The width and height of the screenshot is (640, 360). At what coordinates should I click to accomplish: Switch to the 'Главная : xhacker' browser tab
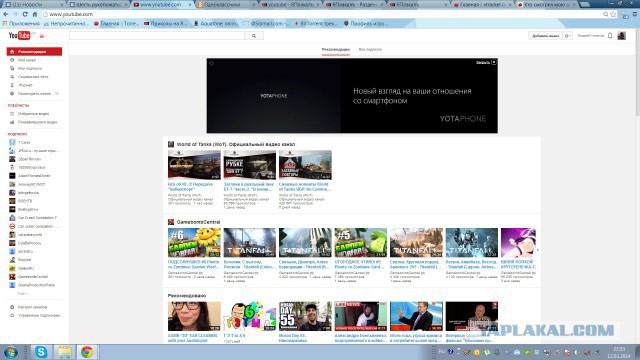[x=482, y=4]
